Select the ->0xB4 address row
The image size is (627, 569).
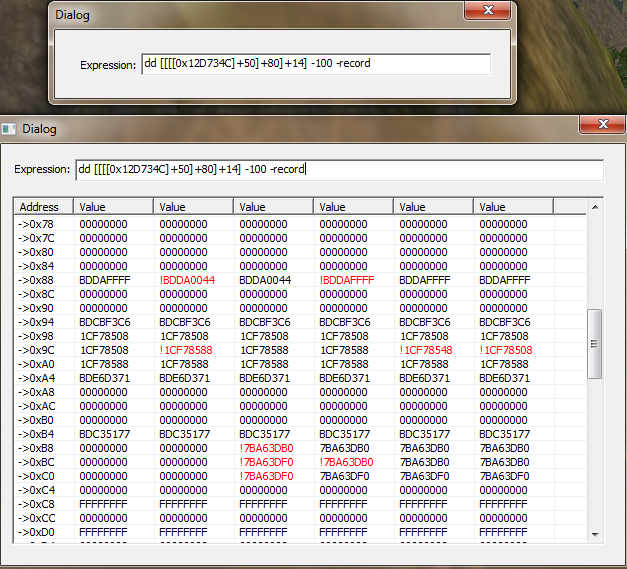click(36, 435)
